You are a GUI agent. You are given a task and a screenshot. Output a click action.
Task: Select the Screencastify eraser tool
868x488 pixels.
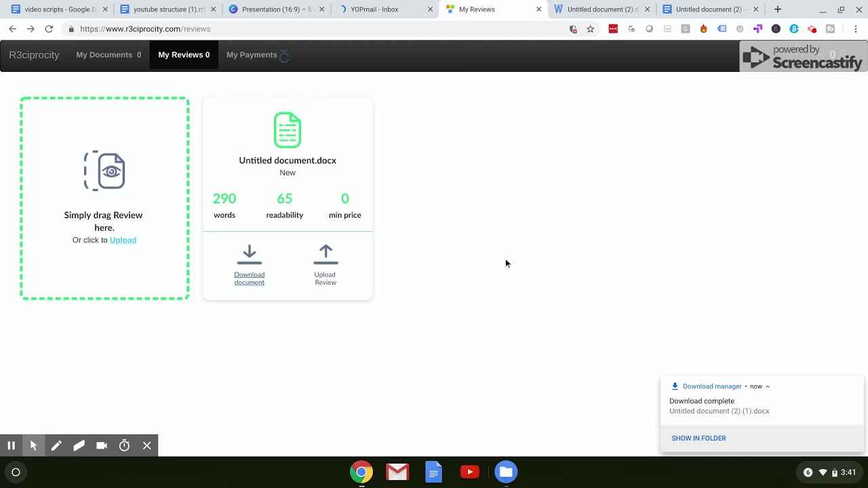tap(79, 445)
